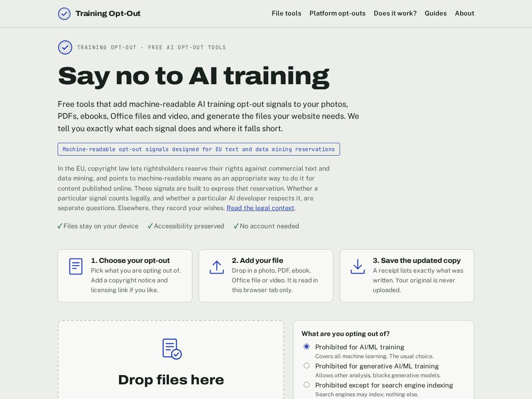The image size is (532, 399).
Task: Click the document icon in Choose your opt-out card
Action: 76,266
